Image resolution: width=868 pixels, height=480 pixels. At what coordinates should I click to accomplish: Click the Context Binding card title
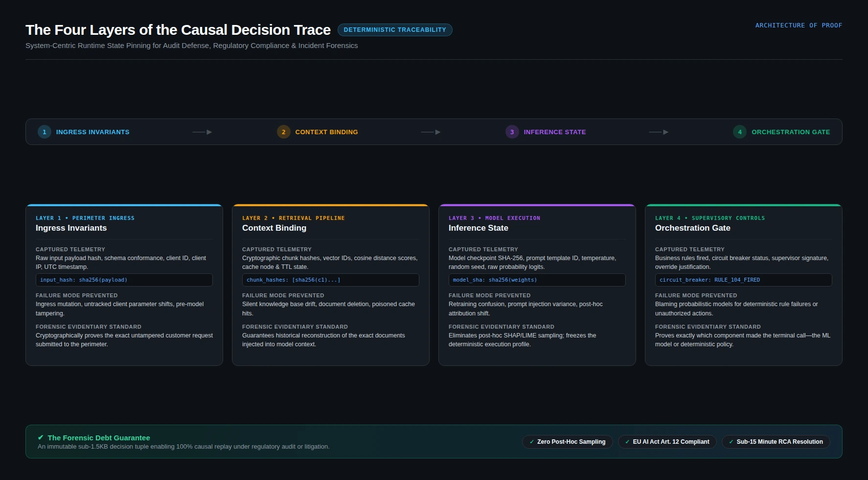pos(274,228)
